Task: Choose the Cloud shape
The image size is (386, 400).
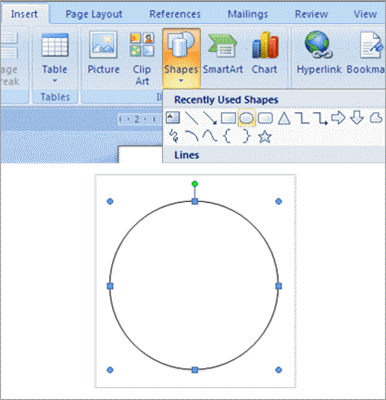Action: point(376,118)
